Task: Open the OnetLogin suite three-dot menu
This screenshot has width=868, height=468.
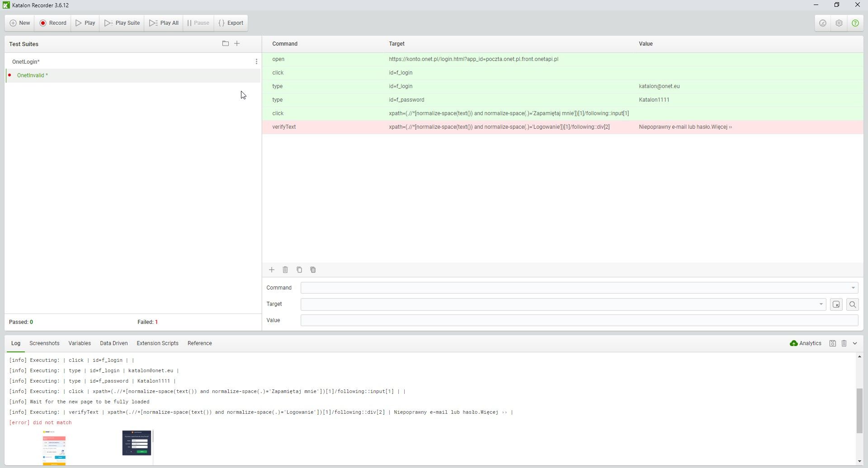Action: (256, 62)
